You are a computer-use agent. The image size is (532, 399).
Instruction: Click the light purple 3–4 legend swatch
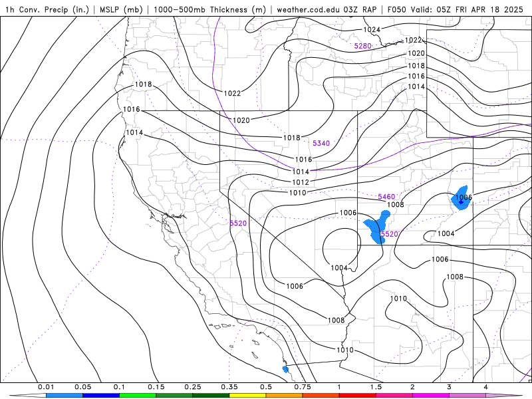point(467,396)
